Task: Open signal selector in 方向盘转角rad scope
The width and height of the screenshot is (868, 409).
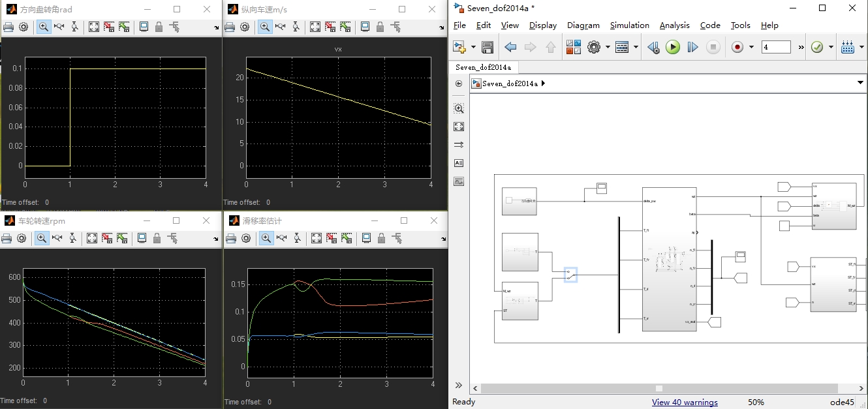Action: pyautogui.click(x=174, y=27)
